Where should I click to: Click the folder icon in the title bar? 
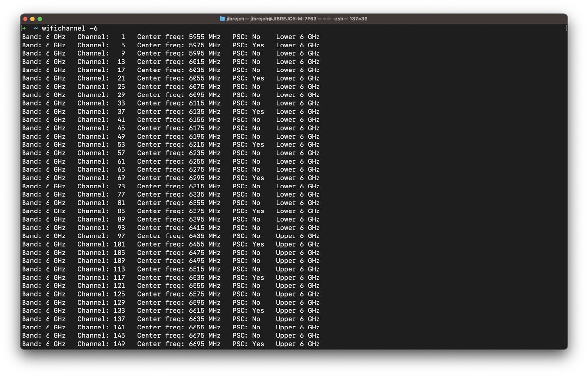(222, 19)
